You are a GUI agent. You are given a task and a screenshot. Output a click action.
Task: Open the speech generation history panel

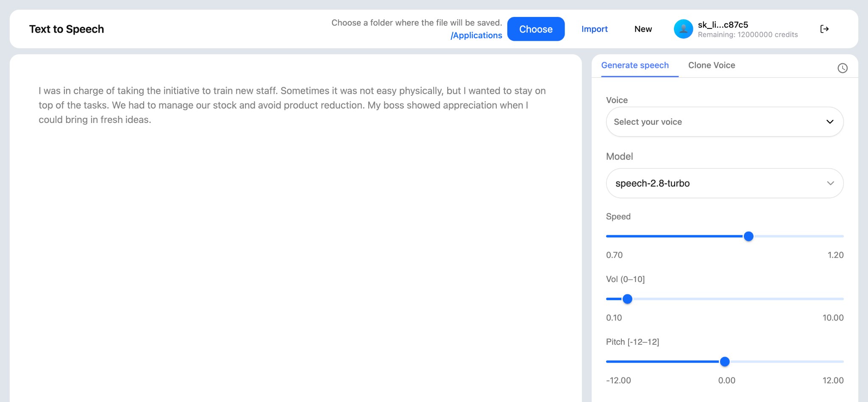coord(843,68)
